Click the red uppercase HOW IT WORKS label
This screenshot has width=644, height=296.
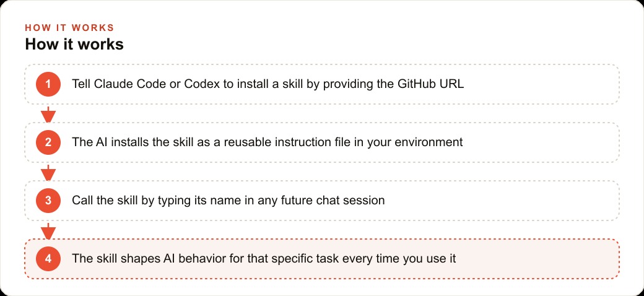(69, 28)
